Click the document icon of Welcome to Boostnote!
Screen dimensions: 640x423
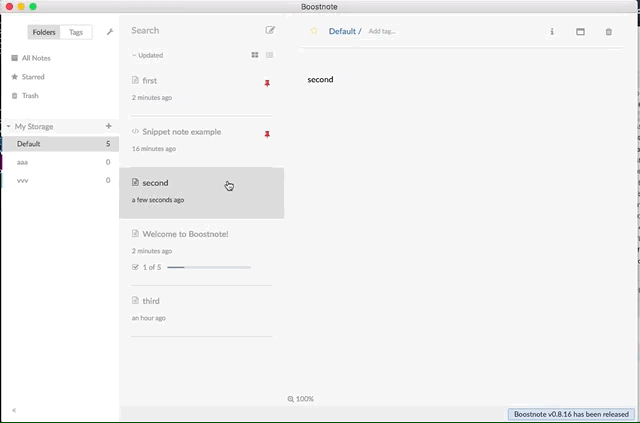[x=135, y=234]
